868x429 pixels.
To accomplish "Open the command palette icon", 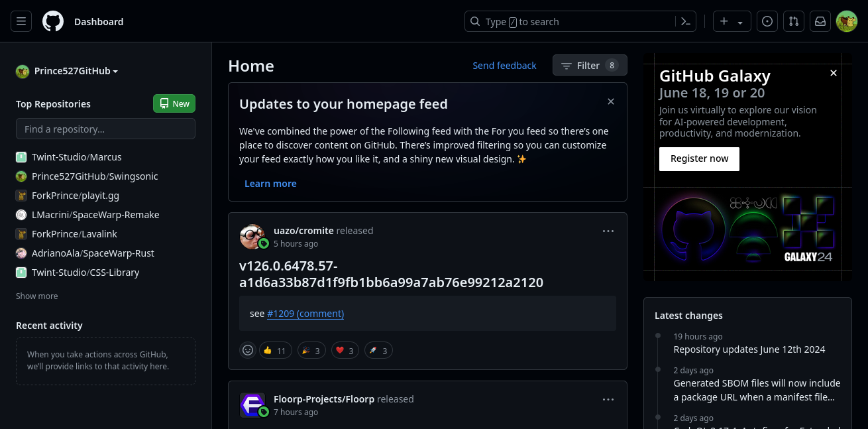I will pos(686,21).
